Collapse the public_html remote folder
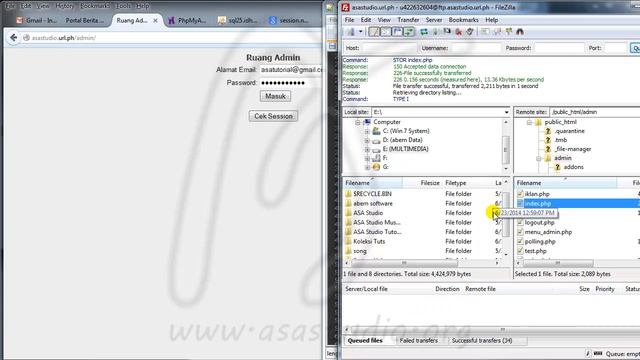Viewport: 640px width, 360px height. [529, 122]
